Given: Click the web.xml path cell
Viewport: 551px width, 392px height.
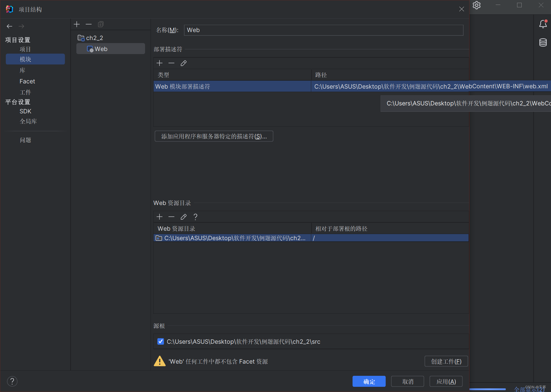Looking at the screenshot, I should [431, 86].
